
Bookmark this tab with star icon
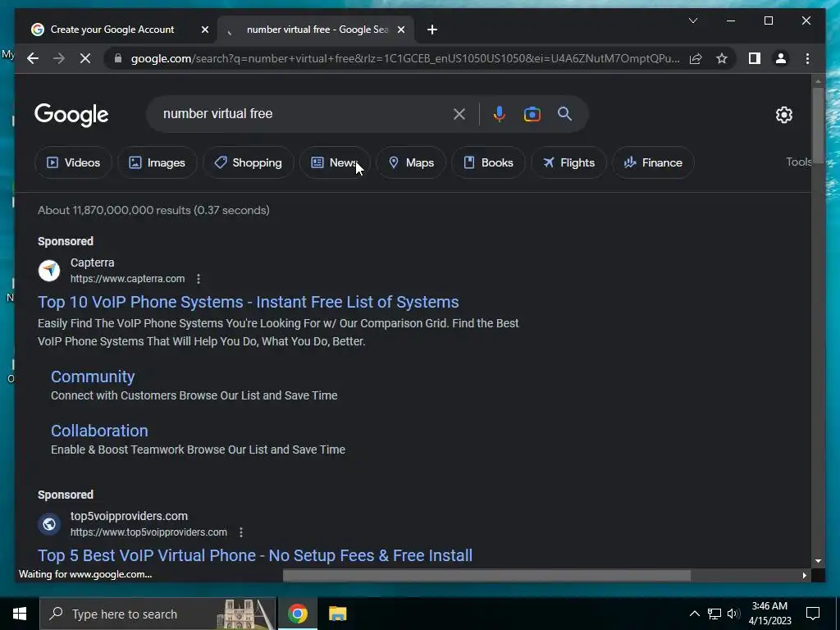(x=722, y=58)
